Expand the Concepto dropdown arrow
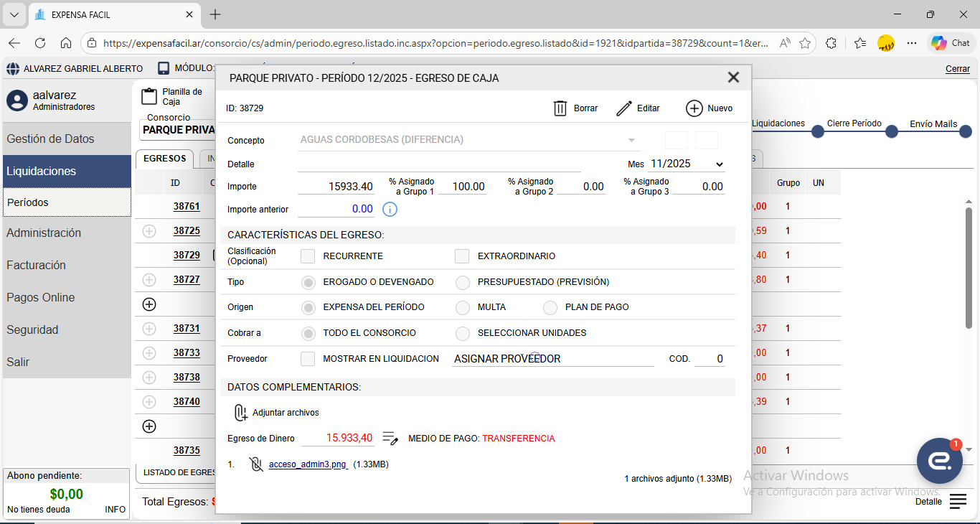 [631, 140]
